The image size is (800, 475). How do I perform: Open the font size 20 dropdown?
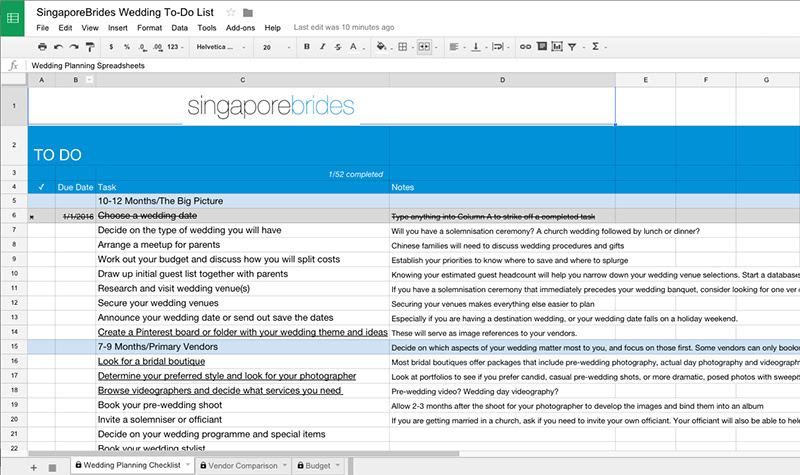coord(277,47)
